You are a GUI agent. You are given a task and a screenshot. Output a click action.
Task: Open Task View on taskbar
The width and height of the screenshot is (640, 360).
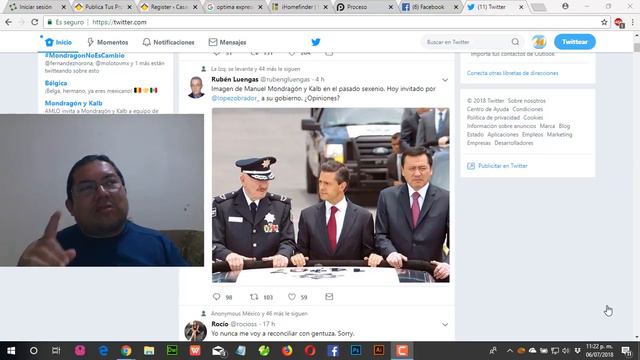coord(56,351)
